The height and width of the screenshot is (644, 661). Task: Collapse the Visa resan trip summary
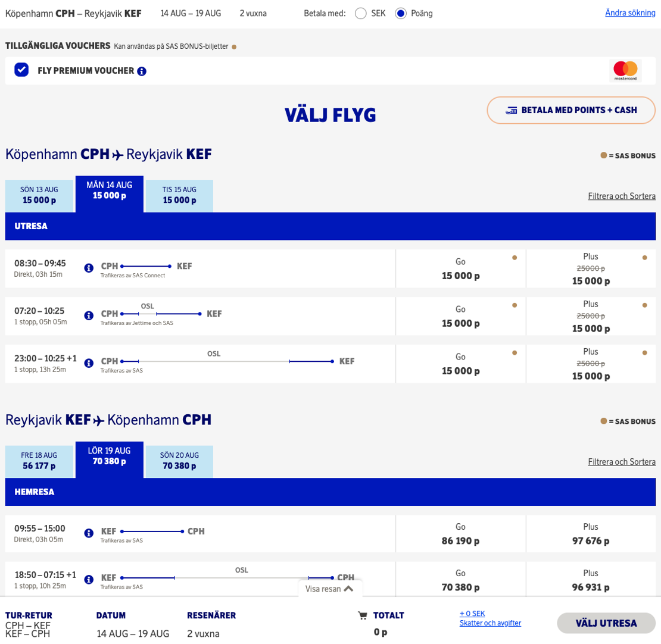pos(330,589)
